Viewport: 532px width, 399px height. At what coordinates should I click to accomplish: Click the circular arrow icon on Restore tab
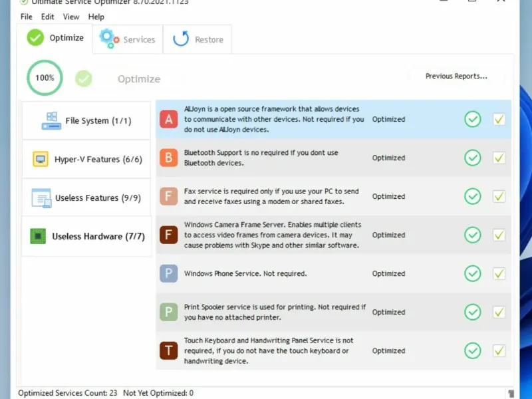[x=181, y=39]
